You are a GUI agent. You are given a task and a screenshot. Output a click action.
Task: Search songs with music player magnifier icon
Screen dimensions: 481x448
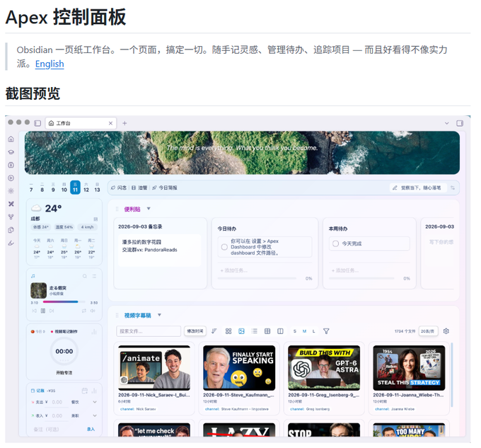(x=85, y=276)
